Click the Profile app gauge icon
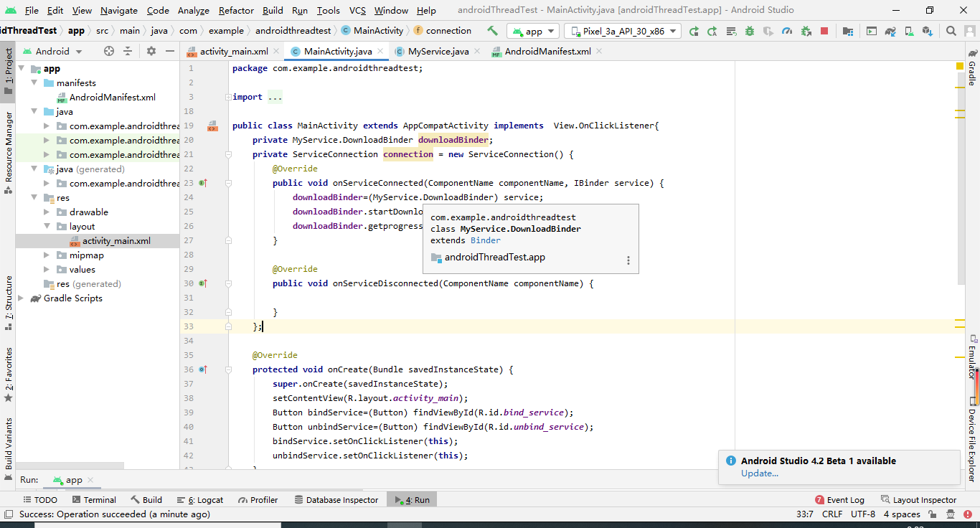 [x=787, y=31]
